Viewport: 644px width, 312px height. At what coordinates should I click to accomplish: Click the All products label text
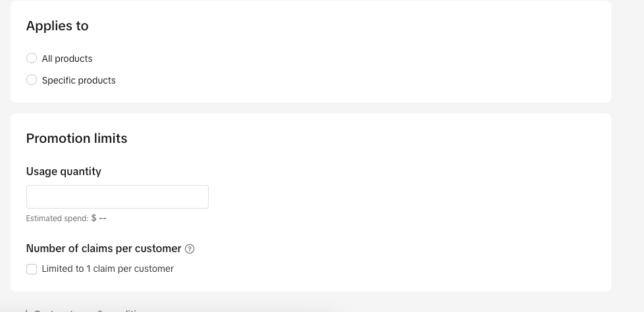point(67,59)
